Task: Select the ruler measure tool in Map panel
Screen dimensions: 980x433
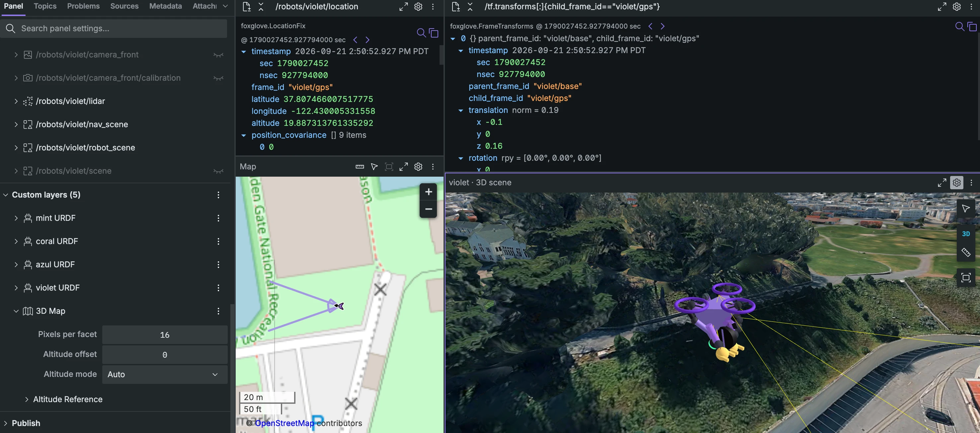Action: [360, 167]
